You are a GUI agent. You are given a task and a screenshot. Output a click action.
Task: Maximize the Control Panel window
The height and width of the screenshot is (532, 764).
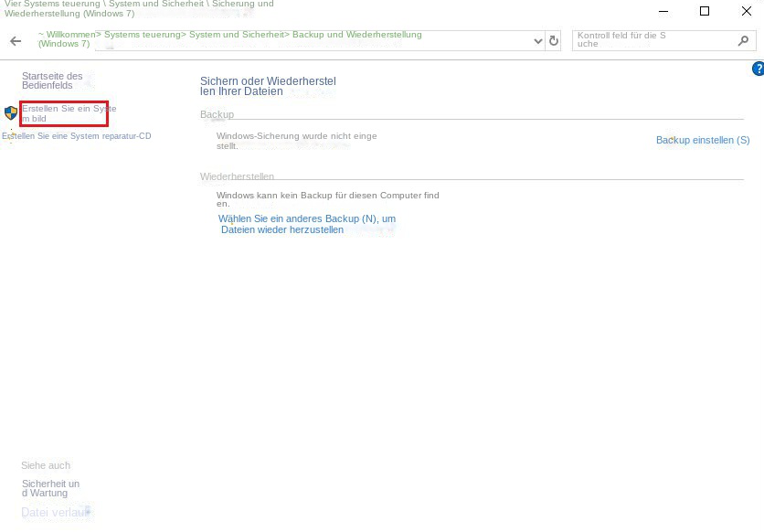tap(704, 11)
